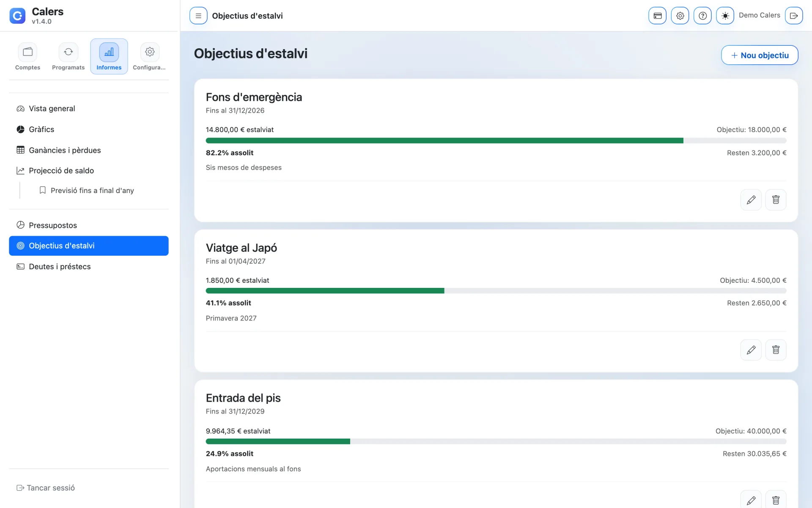Click '14.800,00 € estalviat' text
Viewport: 812px width, 508px height.
(x=240, y=130)
